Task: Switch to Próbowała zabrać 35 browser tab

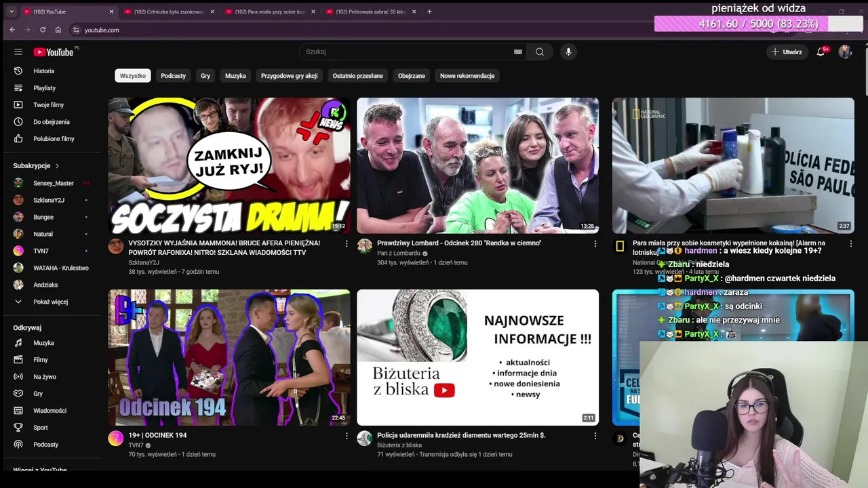Action: pyautogui.click(x=370, y=12)
